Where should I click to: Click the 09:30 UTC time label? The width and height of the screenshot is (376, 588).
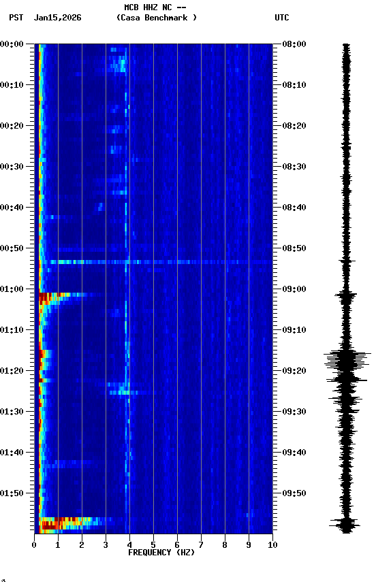[294, 412]
